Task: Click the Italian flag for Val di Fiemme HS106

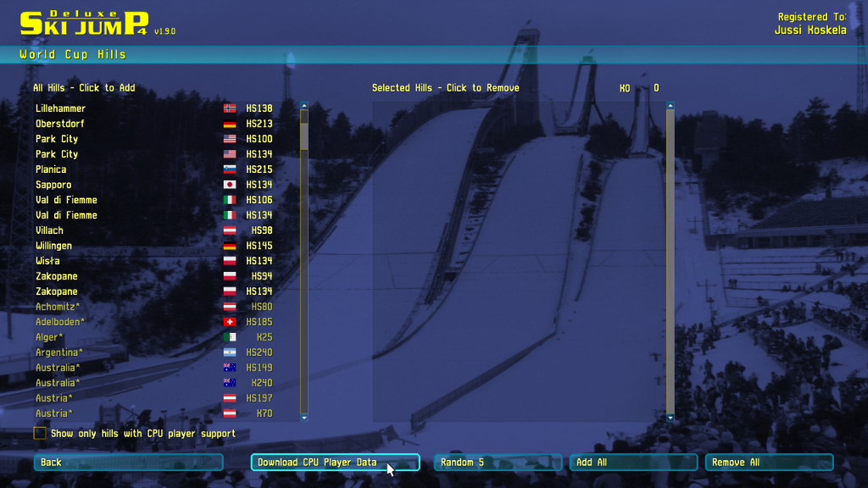Action: point(230,200)
